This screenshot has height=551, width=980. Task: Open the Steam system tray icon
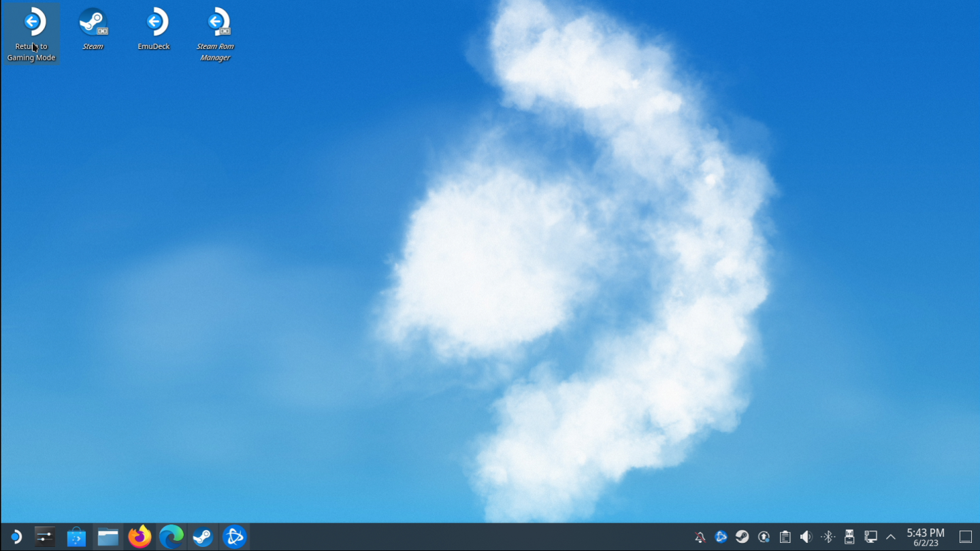point(742,537)
